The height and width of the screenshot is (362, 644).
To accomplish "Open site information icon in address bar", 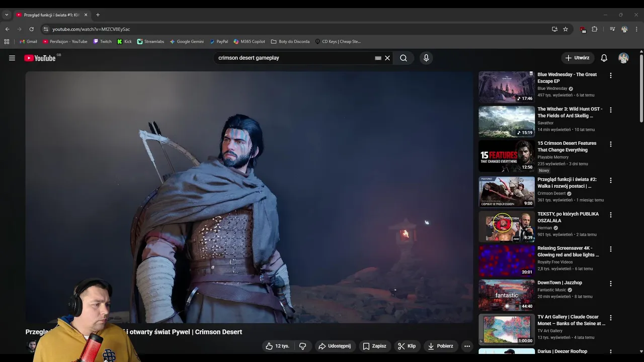I will point(46,29).
